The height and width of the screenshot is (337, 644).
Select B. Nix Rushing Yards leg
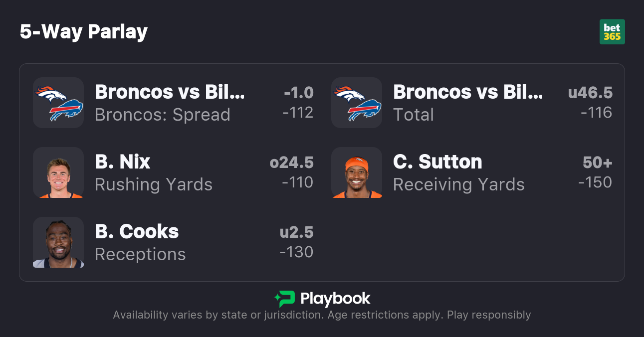coord(153,172)
